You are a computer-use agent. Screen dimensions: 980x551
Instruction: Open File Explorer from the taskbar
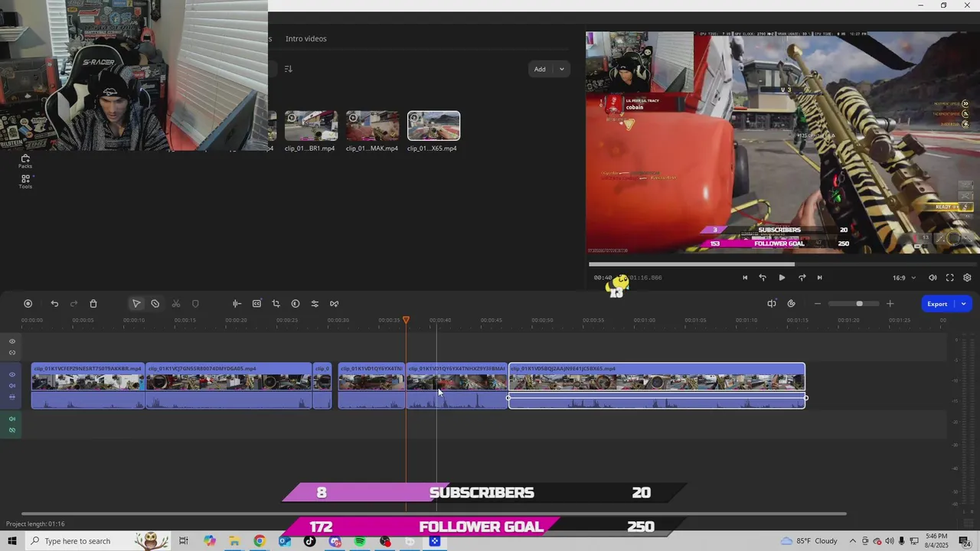[x=234, y=541]
